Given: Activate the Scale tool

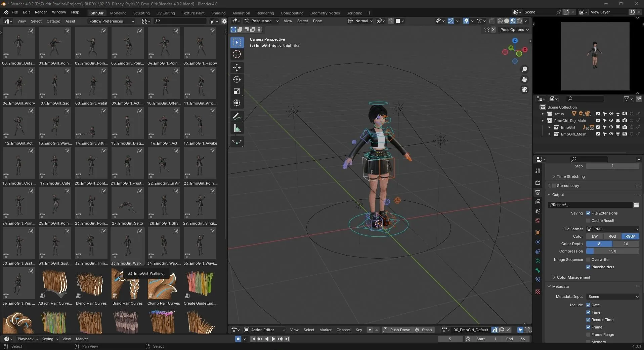Looking at the screenshot, I should pos(237,91).
